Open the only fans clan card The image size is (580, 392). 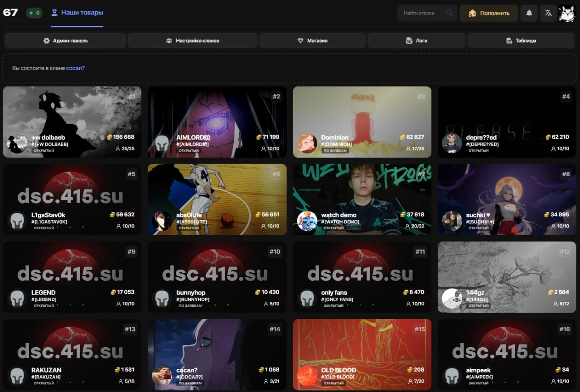(362, 277)
